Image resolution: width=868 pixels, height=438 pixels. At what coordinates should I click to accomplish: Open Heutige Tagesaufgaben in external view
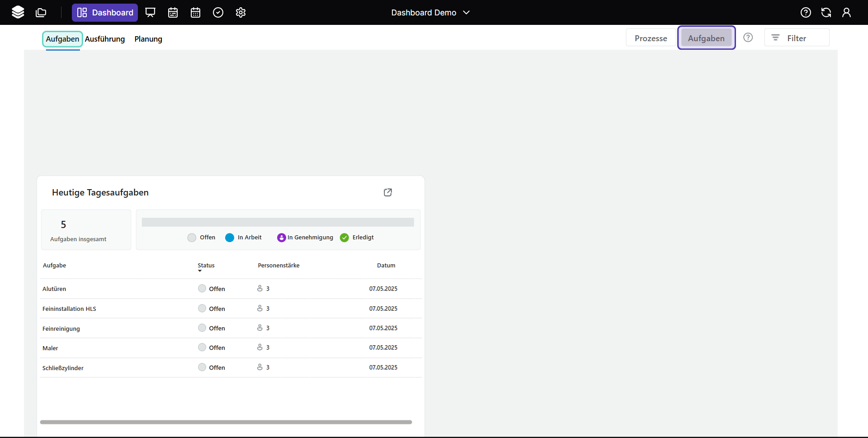coord(387,192)
